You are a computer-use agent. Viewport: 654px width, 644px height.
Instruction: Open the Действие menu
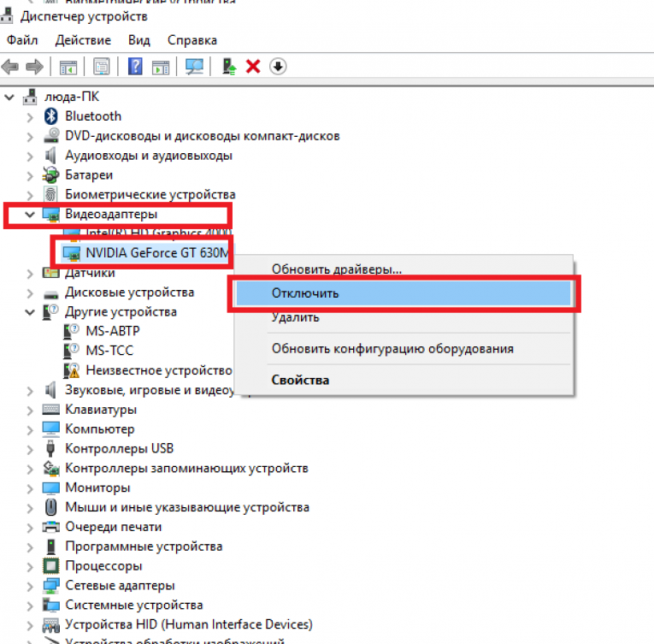click(83, 40)
